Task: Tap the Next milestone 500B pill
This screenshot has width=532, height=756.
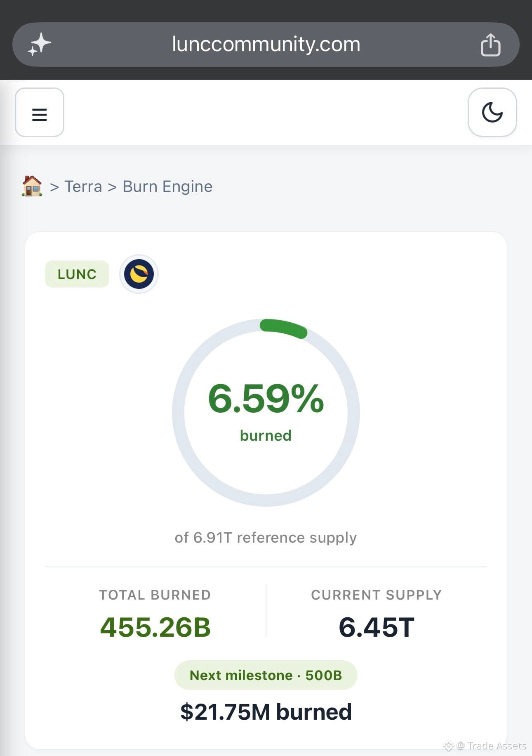Action: click(266, 675)
